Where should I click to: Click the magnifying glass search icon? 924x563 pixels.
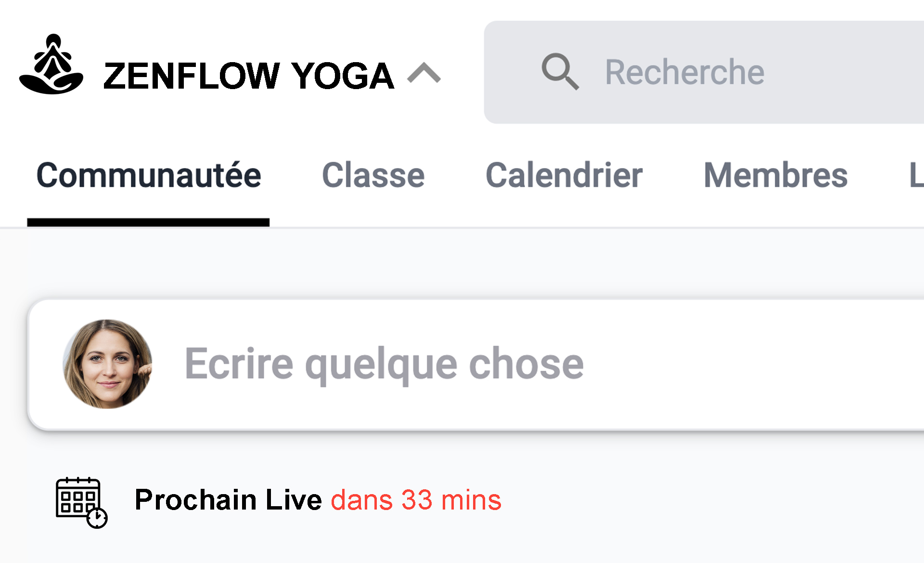(560, 72)
